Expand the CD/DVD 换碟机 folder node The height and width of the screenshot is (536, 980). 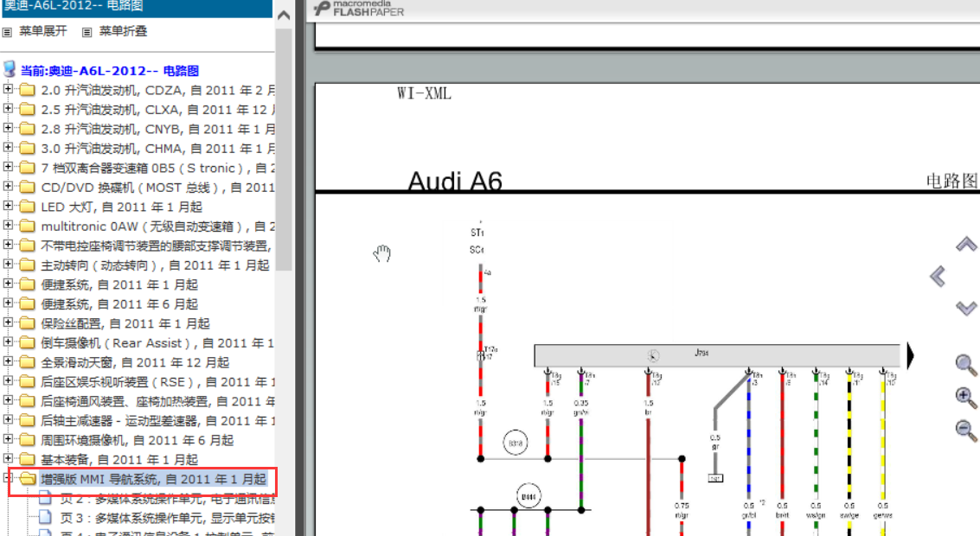tap(8, 186)
